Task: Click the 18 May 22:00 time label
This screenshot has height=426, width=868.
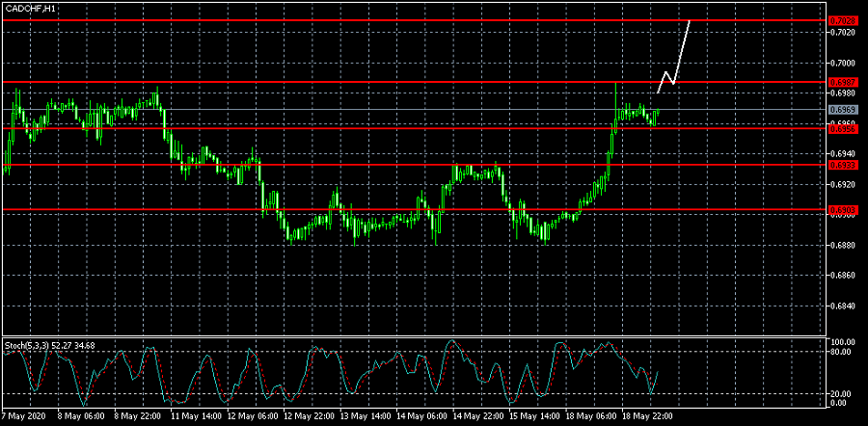Action: click(646, 417)
